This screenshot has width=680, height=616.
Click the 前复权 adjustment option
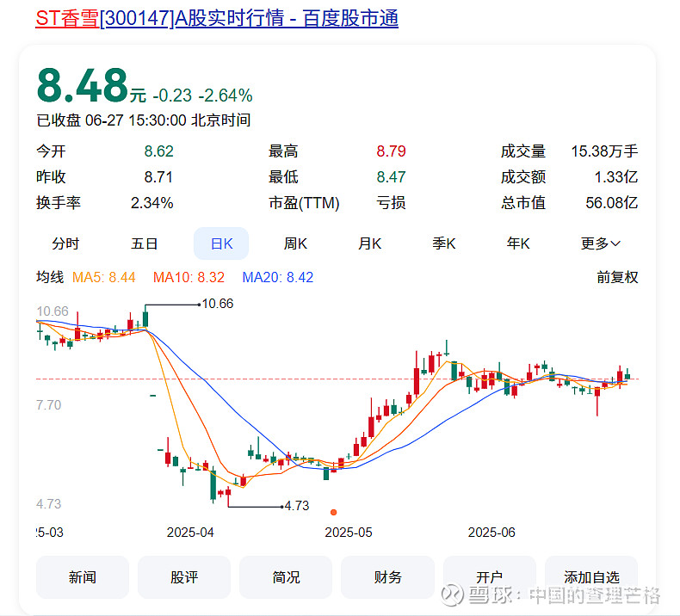617,277
